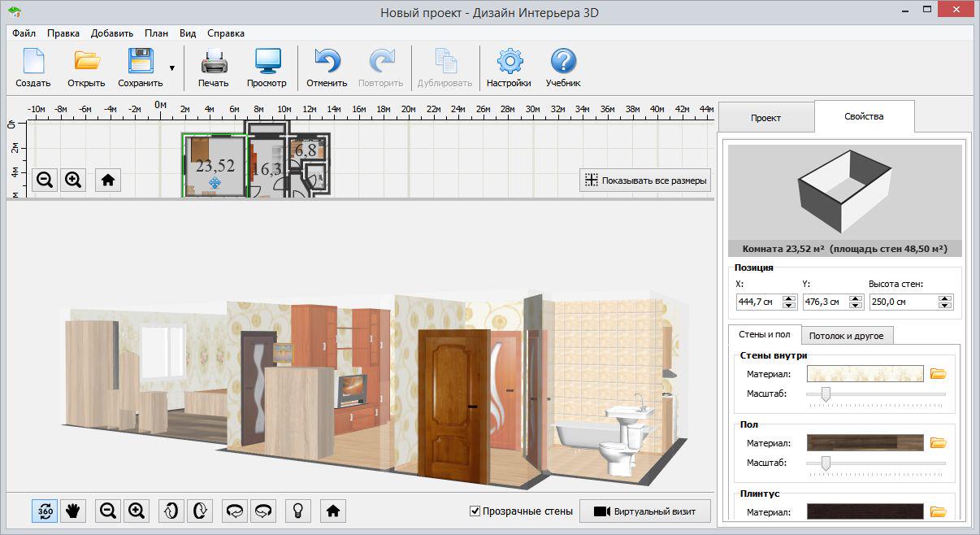Toggle the Прозрачные стены checkbox
The image size is (980, 535).
click(475, 511)
